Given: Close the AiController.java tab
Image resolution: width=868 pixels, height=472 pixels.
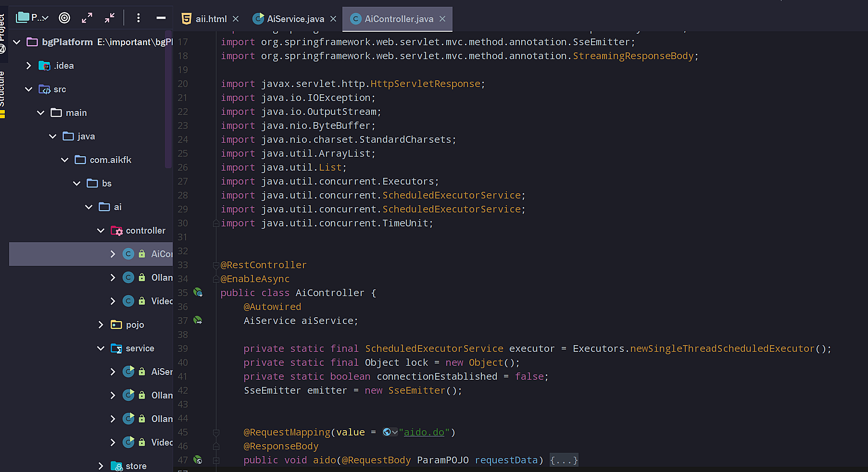Looking at the screenshot, I should point(442,19).
